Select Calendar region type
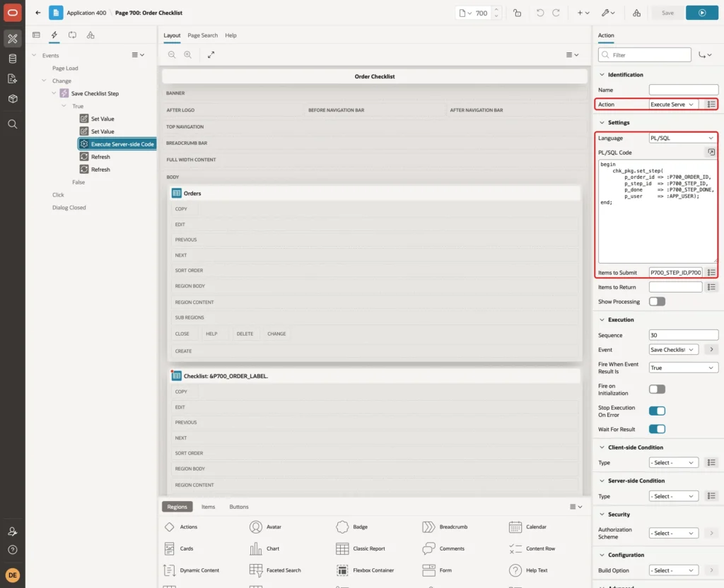This screenshot has height=588, width=724. tap(527, 527)
